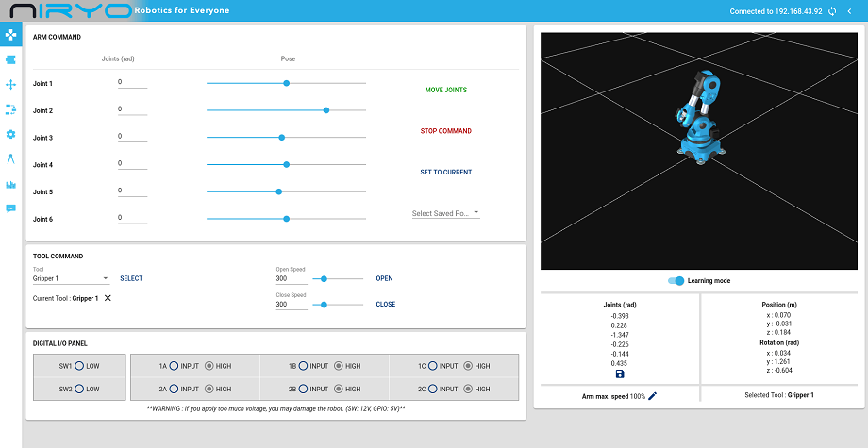
Task: Open the Tool dropdown showing Gripper 1
Action: pyautogui.click(x=71, y=278)
